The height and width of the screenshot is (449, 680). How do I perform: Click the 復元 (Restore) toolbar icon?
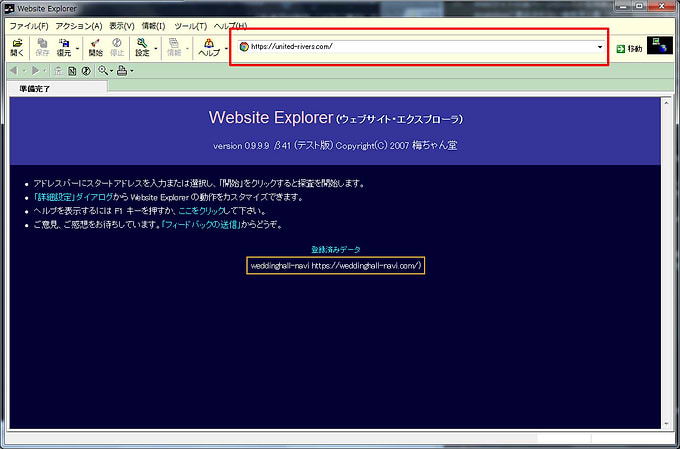coord(64,47)
